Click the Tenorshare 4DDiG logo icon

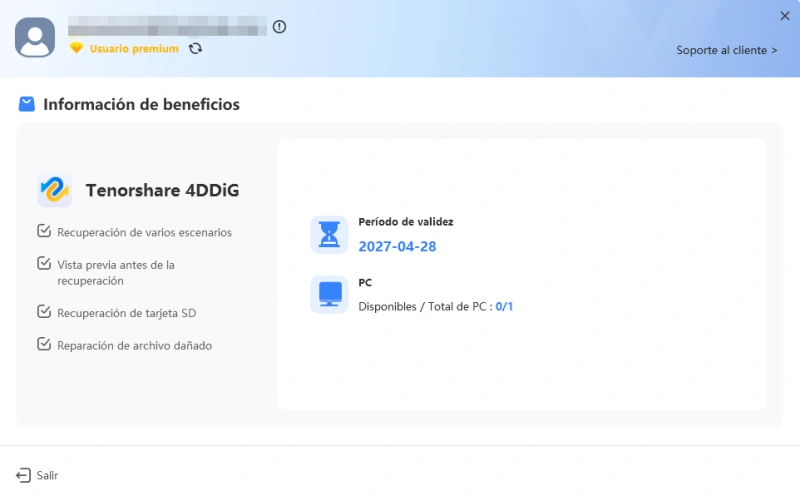pos(55,190)
